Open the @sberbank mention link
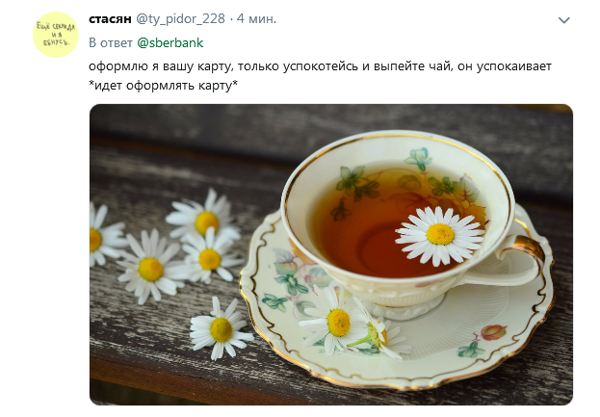Viewport: 600px width, 417px height. pyautogui.click(x=170, y=42)
